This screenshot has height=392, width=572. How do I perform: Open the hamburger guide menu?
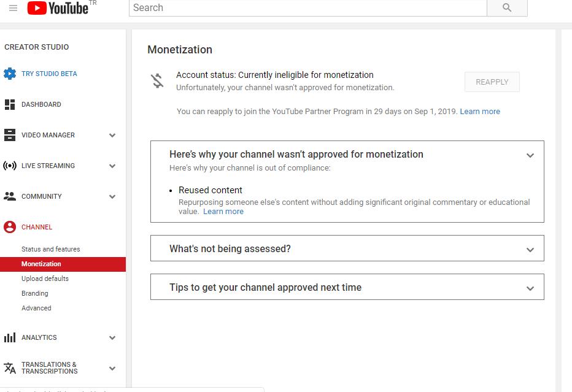13,7
